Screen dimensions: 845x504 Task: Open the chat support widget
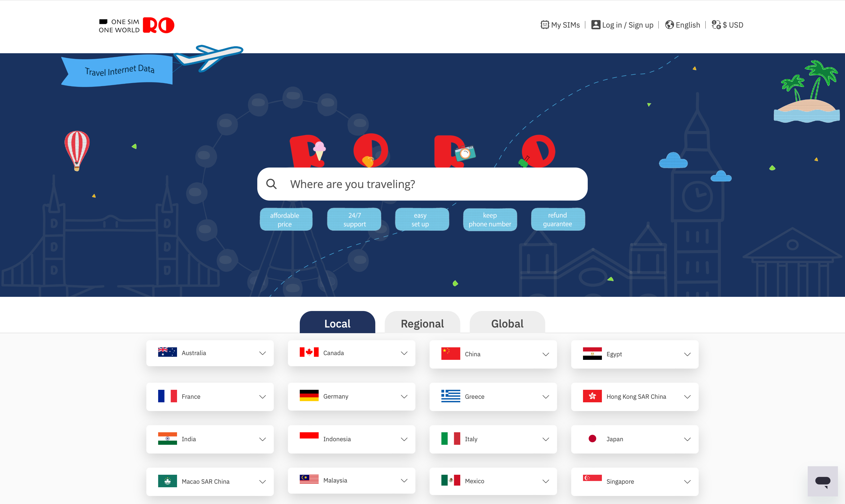coord(822,481)
